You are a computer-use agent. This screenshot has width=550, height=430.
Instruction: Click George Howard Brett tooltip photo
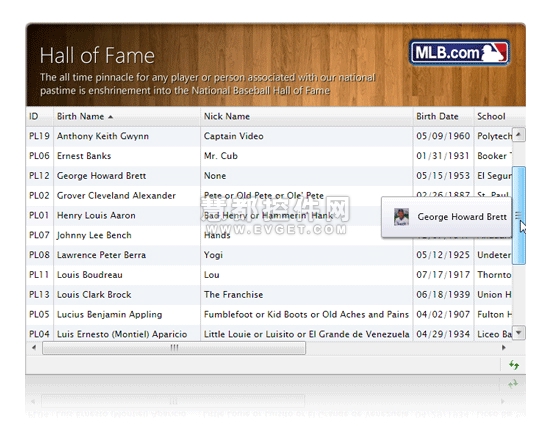[x=401, y=217]
